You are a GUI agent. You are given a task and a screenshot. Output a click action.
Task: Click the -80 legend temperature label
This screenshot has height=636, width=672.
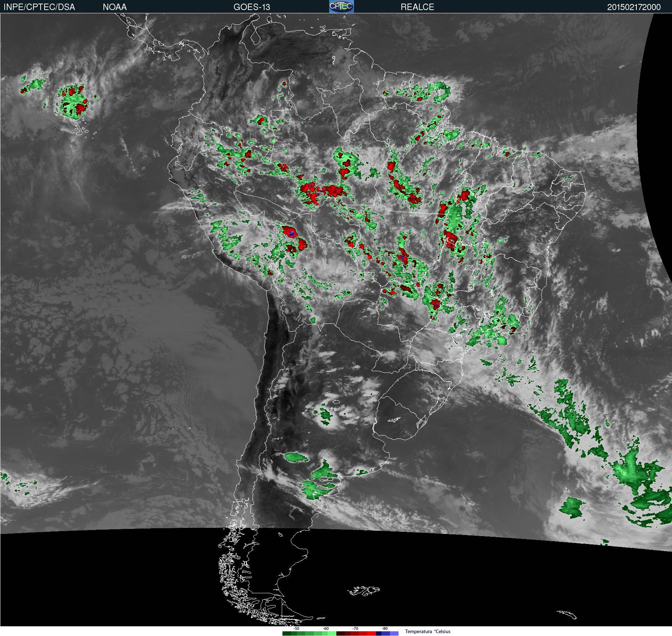pyautogui.click(x=385, y=628)
